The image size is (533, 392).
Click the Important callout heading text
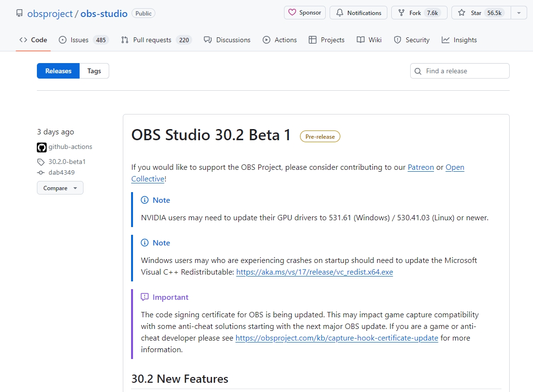click(170, 297)
